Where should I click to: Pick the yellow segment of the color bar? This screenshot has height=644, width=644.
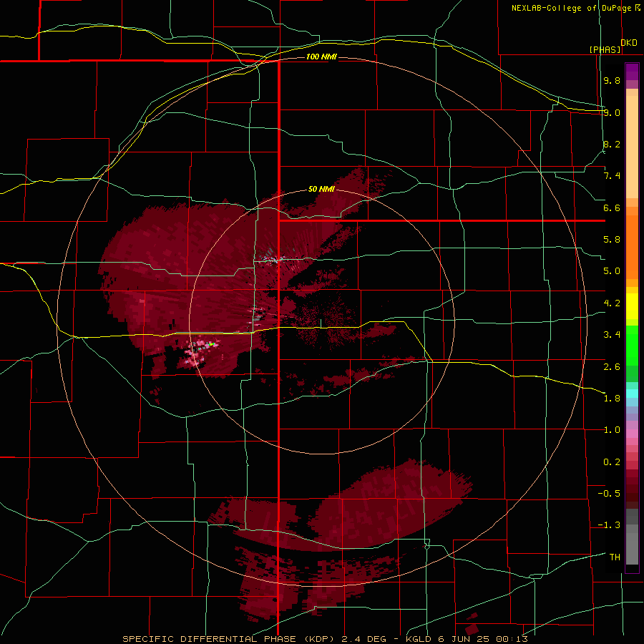[632, 306]
